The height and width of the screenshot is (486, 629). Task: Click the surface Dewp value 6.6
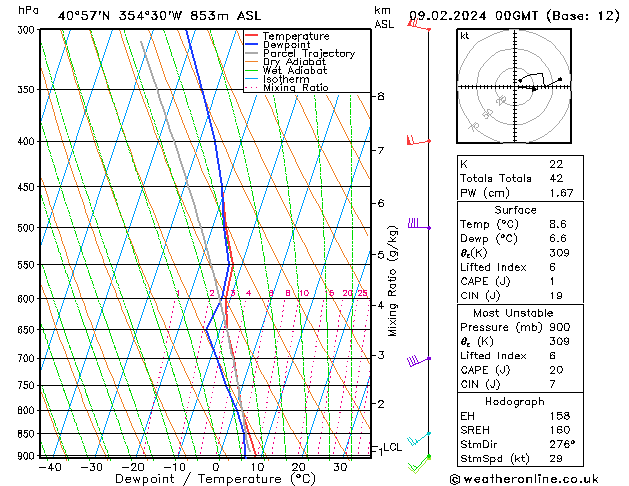[558, 239]
